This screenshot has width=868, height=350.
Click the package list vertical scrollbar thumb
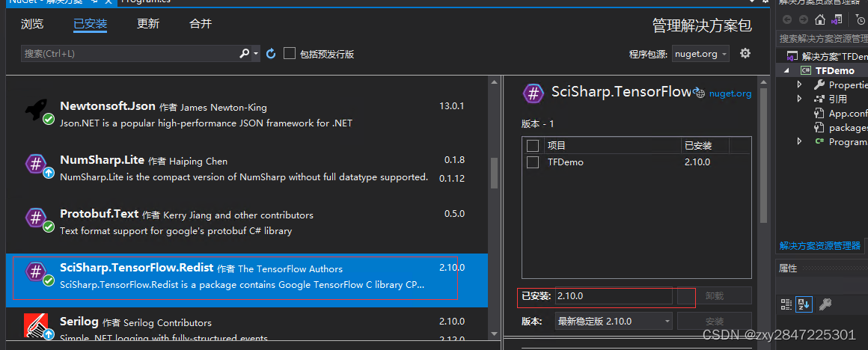point(494,173)
